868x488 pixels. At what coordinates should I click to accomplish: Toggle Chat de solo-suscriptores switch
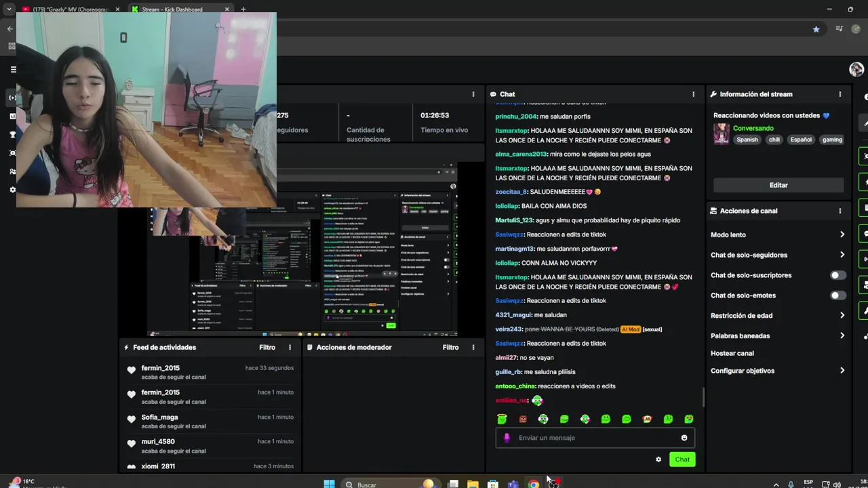click(838, 275)
